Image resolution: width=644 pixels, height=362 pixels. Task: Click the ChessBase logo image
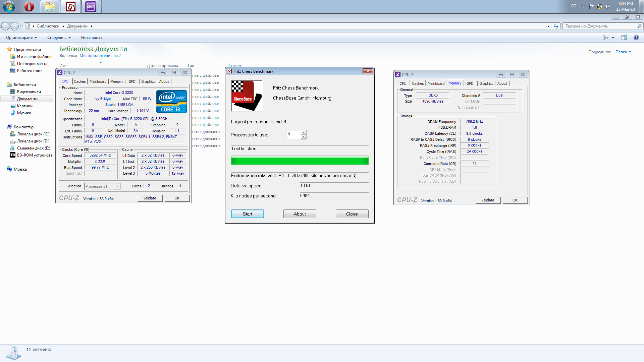pos(247,96)
